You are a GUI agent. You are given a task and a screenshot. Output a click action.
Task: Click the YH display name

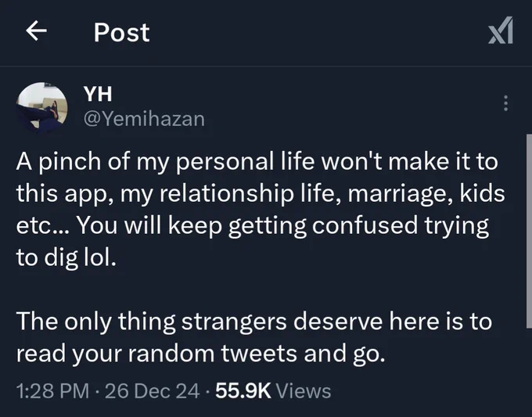(98, 94)
